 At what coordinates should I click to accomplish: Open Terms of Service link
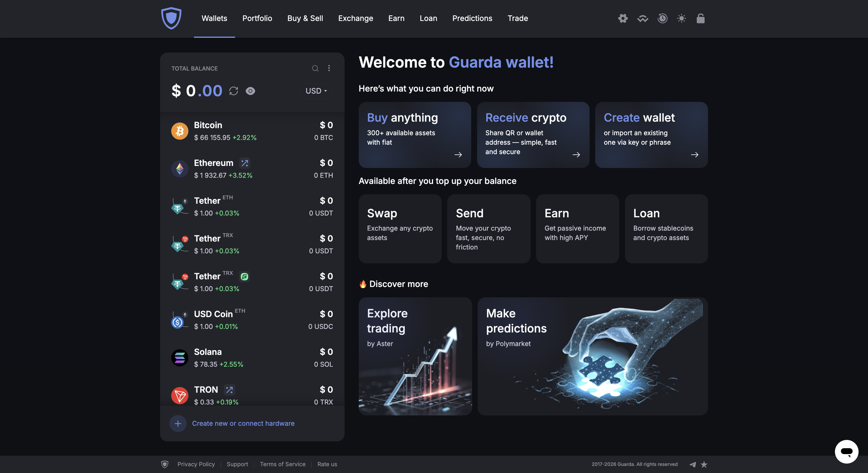pos(282,464)
